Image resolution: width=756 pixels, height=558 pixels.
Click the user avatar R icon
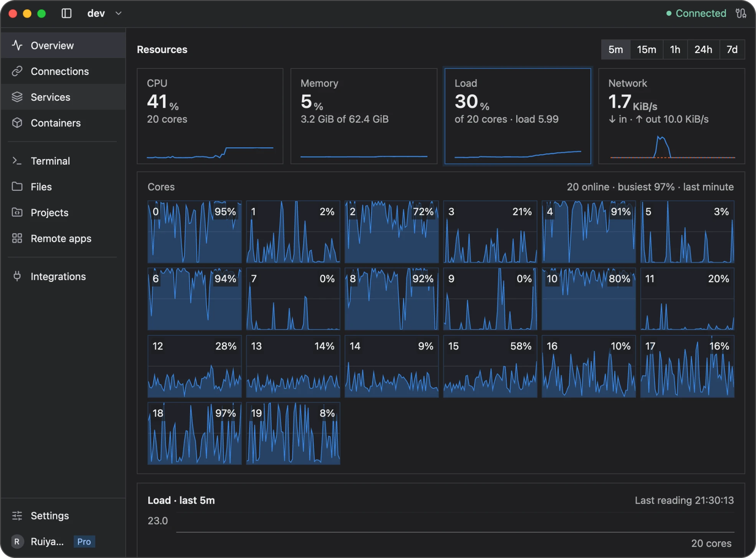click(x=17, y=541)
